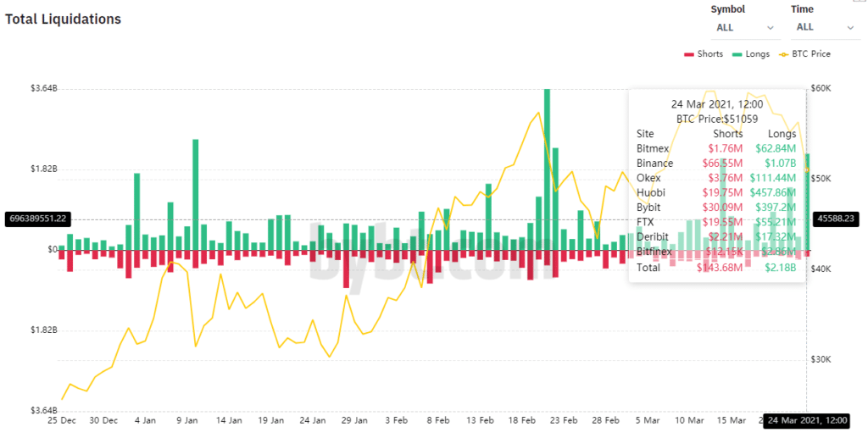Click the $0 axis label
Screen dimensions: 868x438
pos(52,249)
